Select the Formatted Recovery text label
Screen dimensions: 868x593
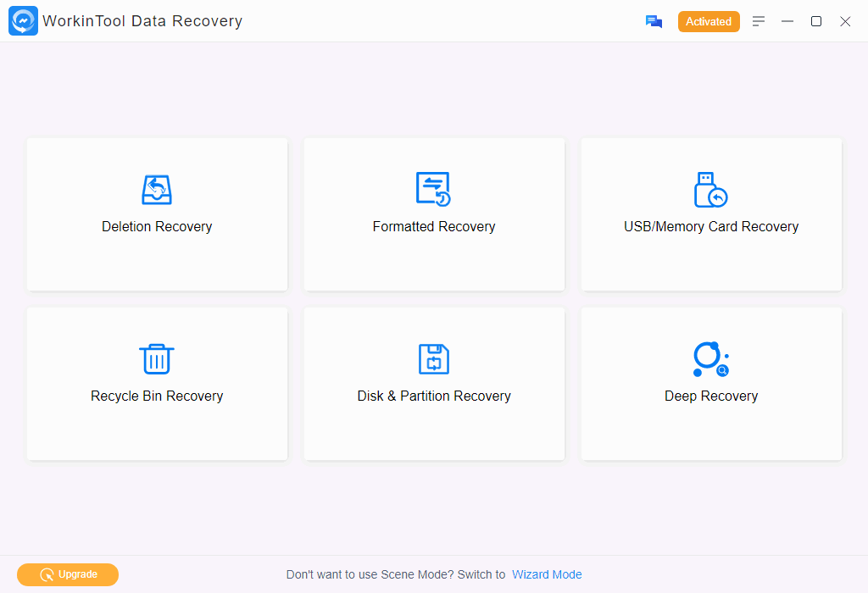click(x=434, y=227)
